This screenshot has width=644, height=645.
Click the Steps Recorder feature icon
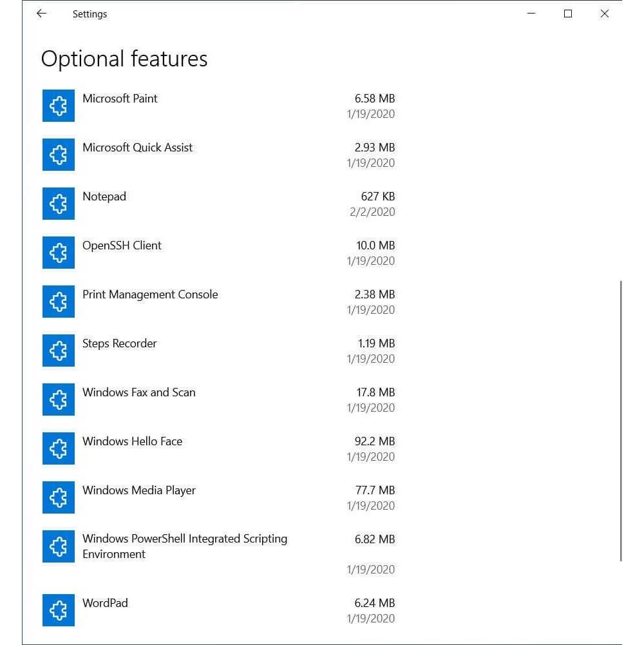point(59,351)
